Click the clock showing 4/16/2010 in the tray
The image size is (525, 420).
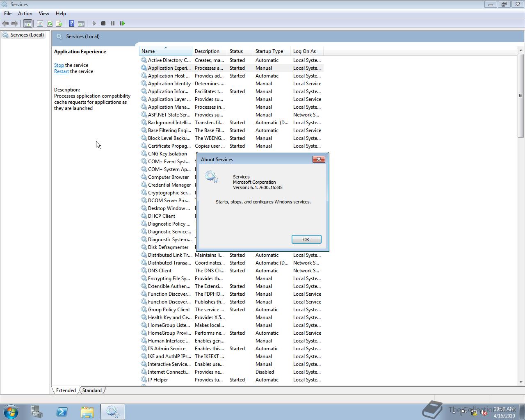coord(504,412)
